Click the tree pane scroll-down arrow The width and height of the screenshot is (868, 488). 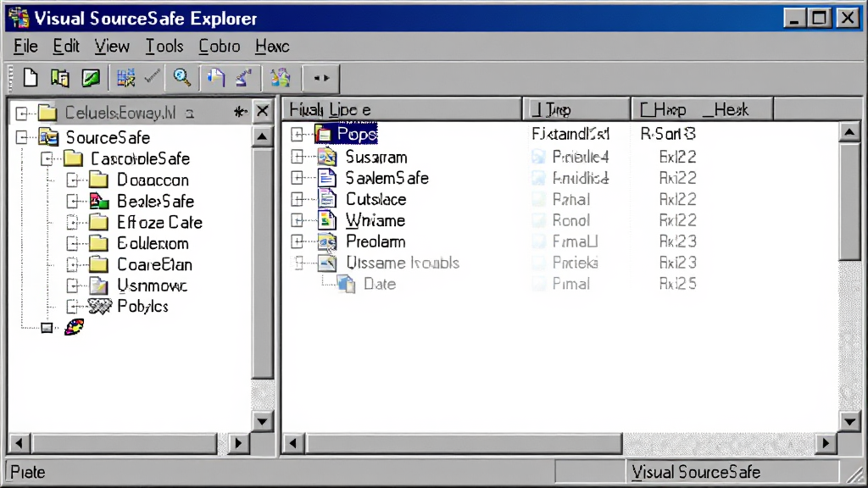(263, 422)
